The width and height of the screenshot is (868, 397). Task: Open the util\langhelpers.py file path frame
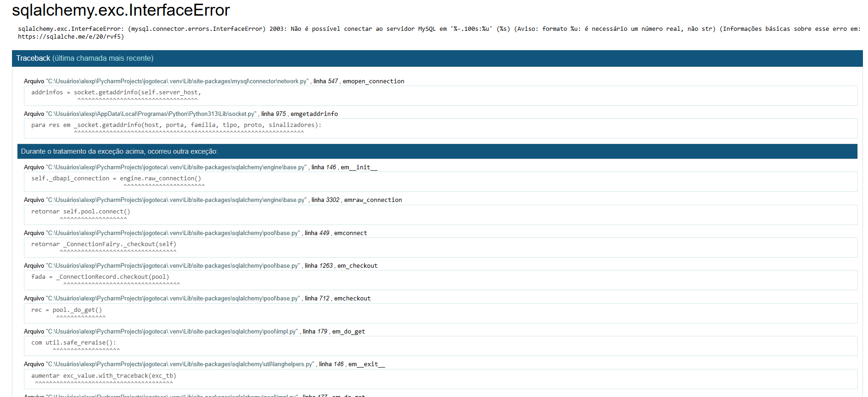pyautogui.click(x=180, y=364)
